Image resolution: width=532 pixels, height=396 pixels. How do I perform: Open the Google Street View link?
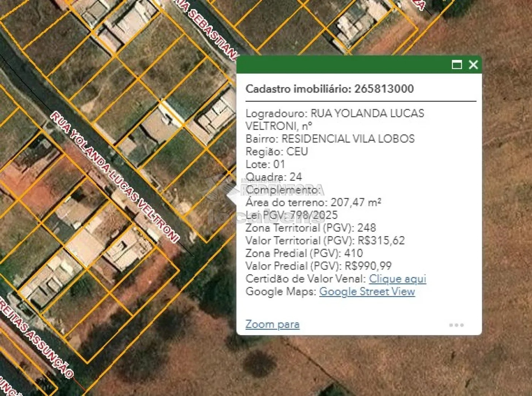367,292
